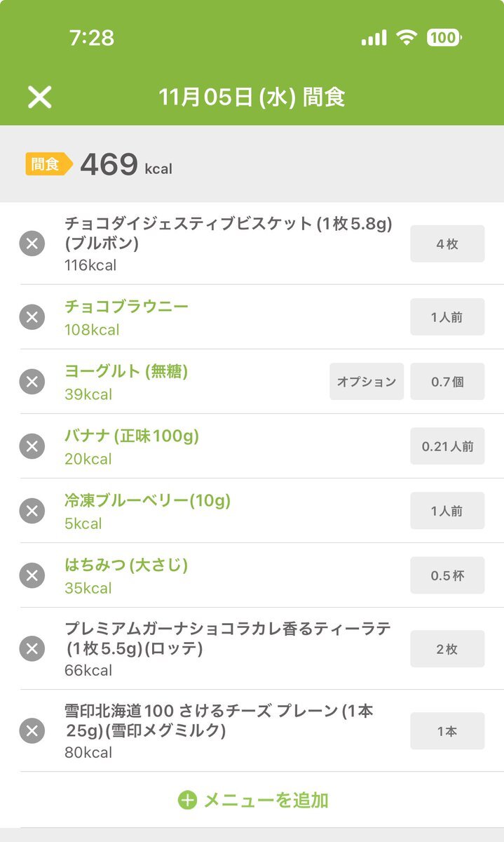Delete the はちみつ entry
The image size is (504, 842).
tap(32, 575)
